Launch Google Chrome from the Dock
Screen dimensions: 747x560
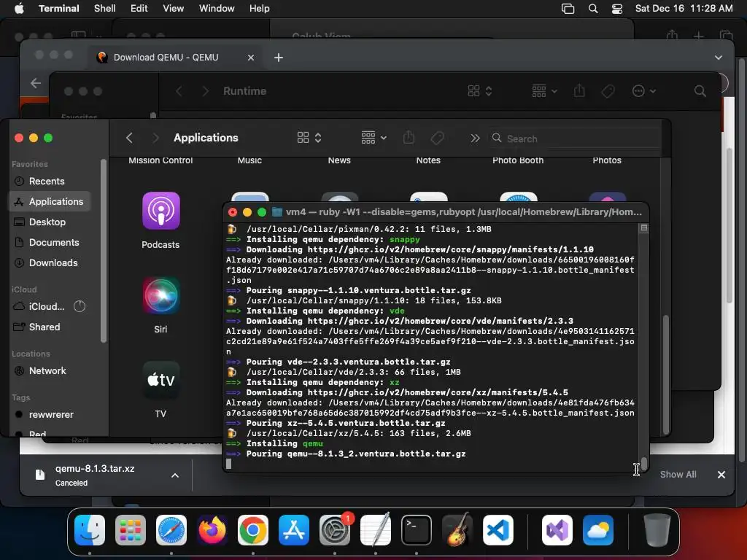pos(253,530)
